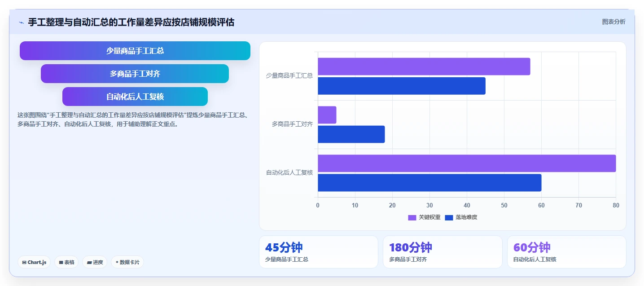
Task: Click the lightning icon beside the title
Action: pos(22,22)
